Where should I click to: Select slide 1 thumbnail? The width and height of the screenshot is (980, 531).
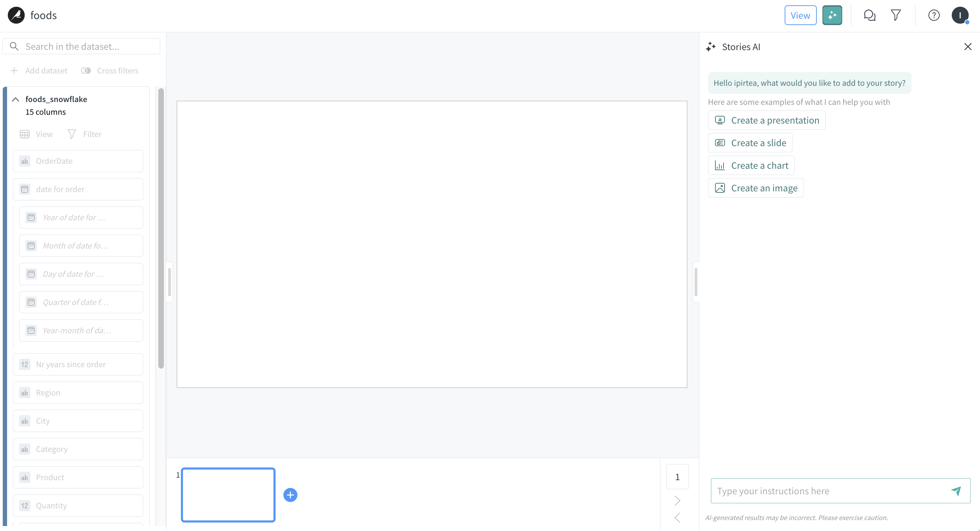pyautogui.click(x=228, y=495)
